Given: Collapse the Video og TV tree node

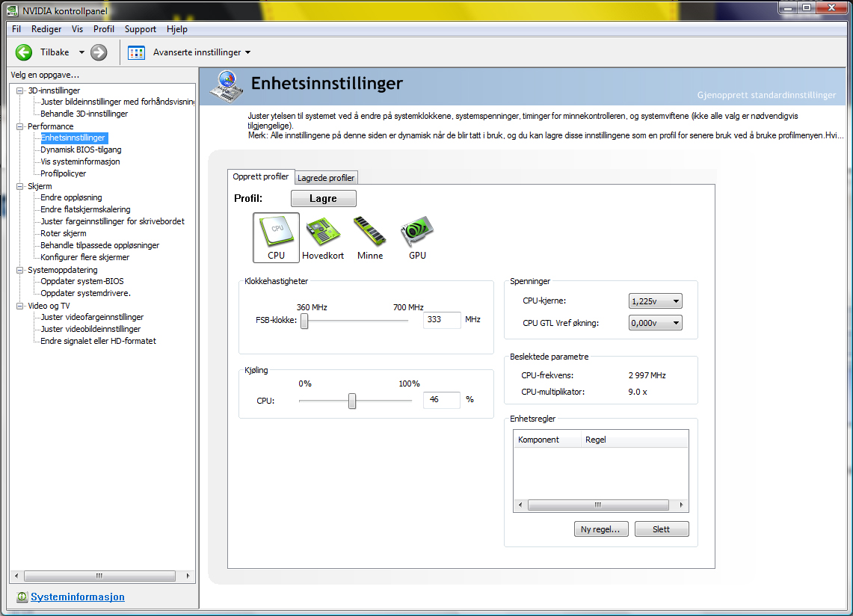Looking at the screenshot, I should tap(20, 306).
